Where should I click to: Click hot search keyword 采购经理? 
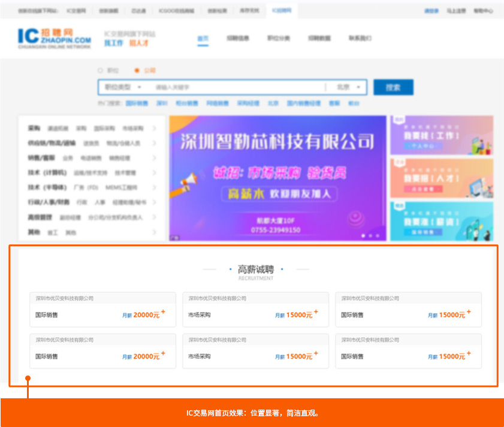[248, 103]
